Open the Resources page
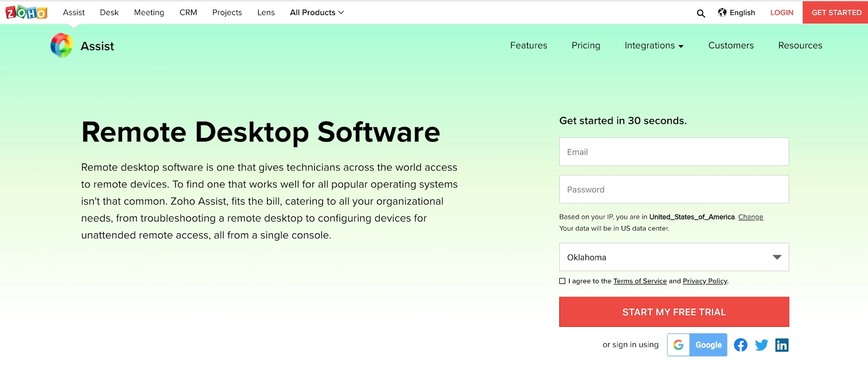 (x=800, y=46)
